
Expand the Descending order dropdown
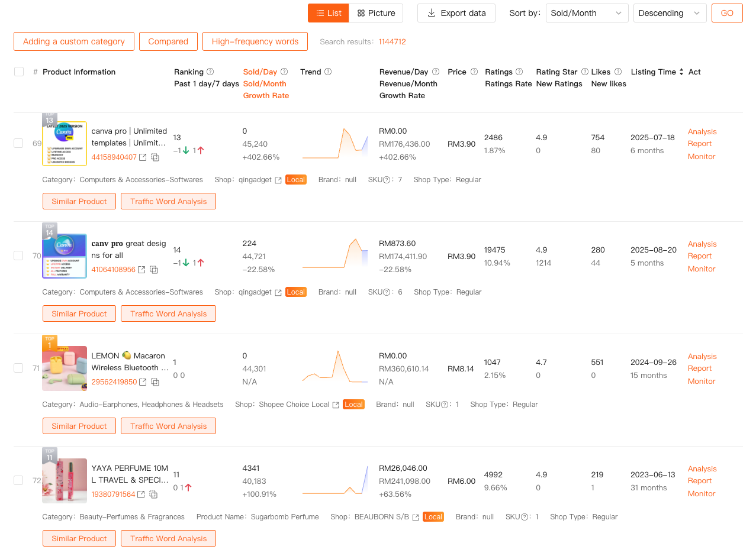pos(669,13)
